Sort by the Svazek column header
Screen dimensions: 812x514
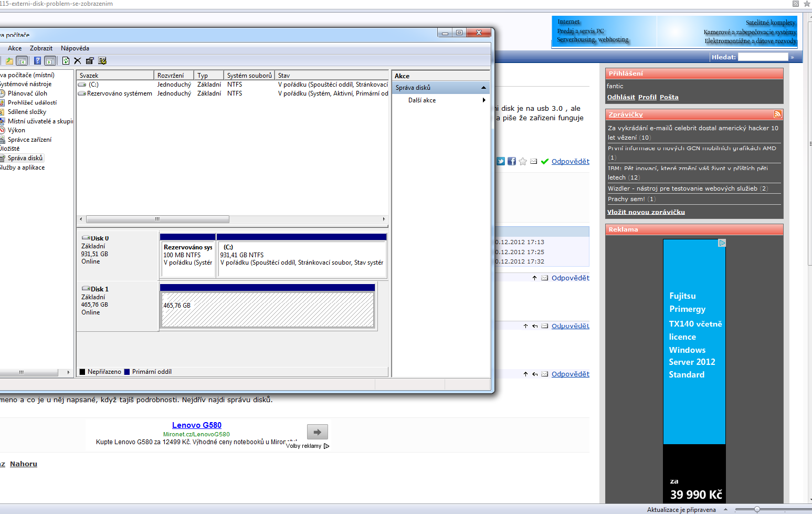(115, 75)
